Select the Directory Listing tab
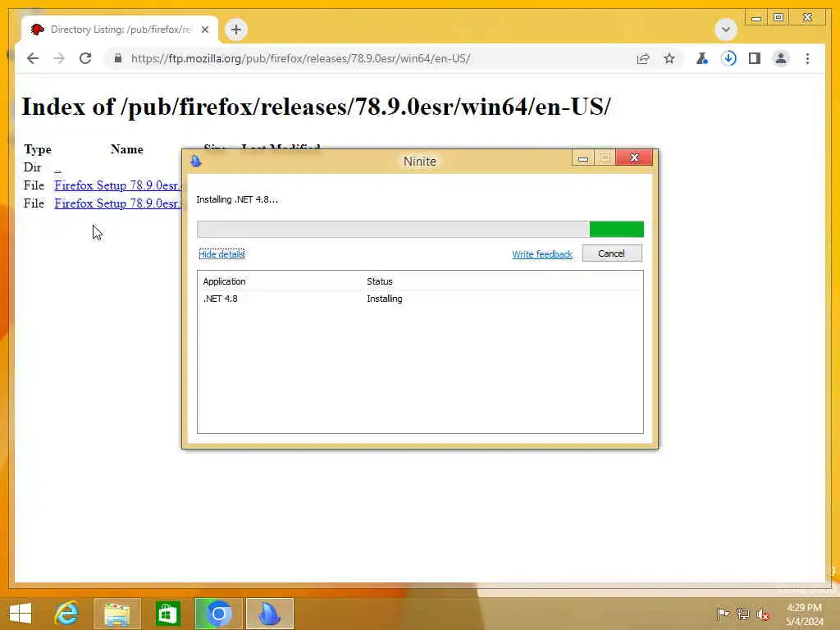The image size is (840, 630). coord(120,30)
